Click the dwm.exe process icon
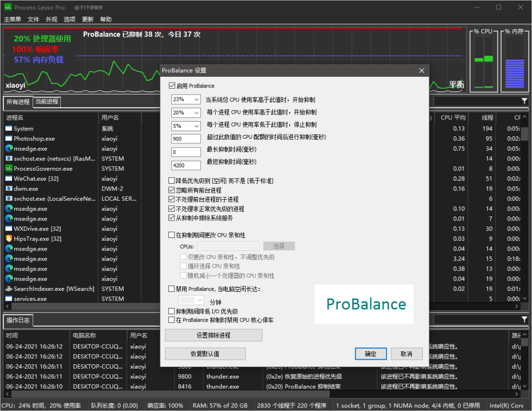532x411 pixels. coord(9,189)
